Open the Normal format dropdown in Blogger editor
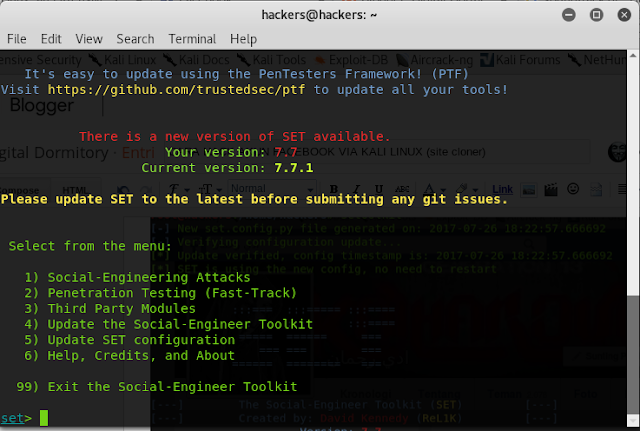The width and height of the screenshot is (640, 431). 271,189
